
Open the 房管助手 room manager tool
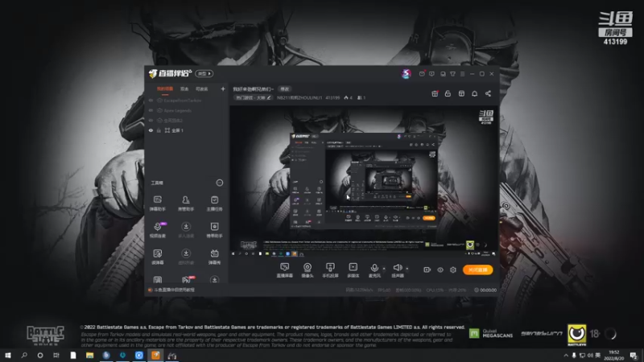186,204
